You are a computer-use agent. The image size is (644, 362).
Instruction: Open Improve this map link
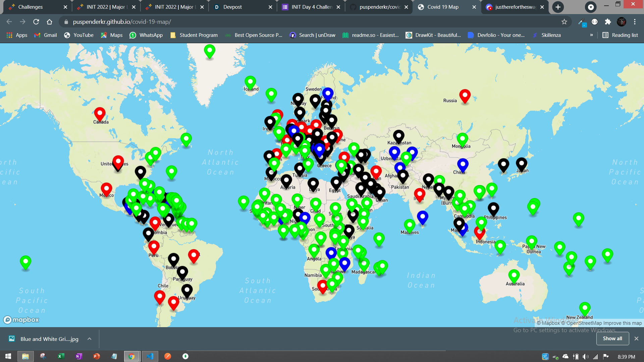(622, 323)
